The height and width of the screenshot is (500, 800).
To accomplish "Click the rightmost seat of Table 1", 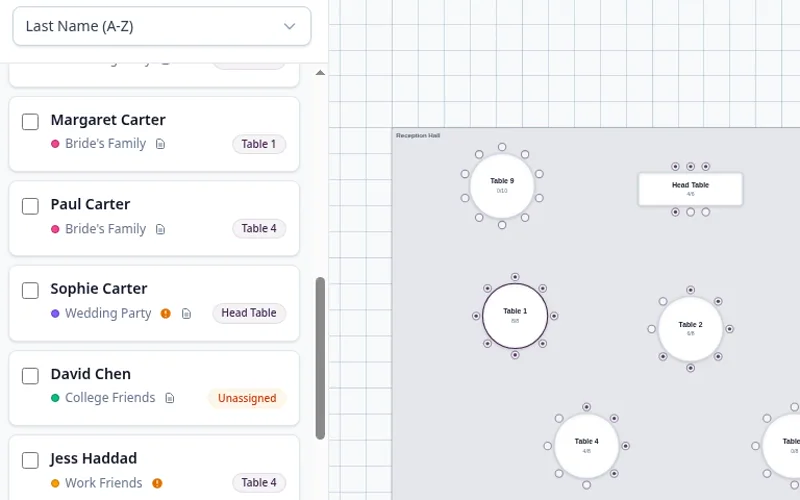I will point(554,316).
